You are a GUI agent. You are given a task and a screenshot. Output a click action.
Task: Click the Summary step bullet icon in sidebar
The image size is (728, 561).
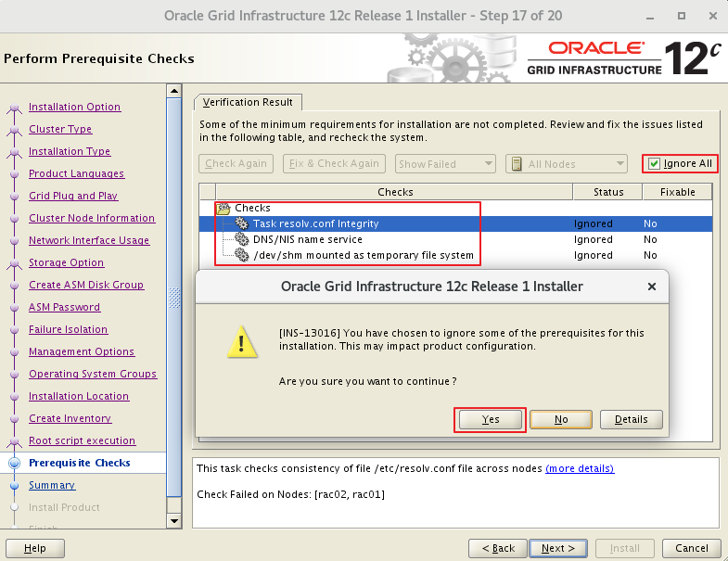[14, 485]
